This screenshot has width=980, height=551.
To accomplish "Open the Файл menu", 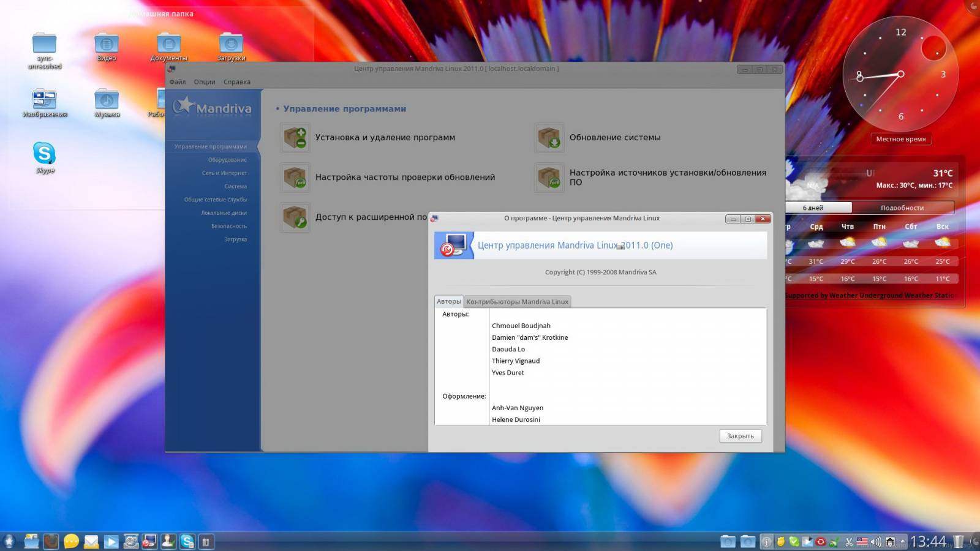I will (x=178, y=82).
